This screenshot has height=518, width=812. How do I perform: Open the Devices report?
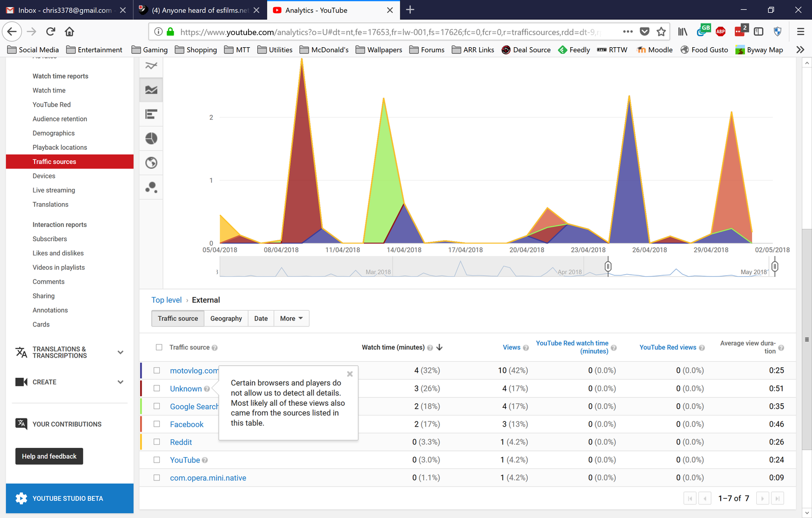[x=44, y=176]
